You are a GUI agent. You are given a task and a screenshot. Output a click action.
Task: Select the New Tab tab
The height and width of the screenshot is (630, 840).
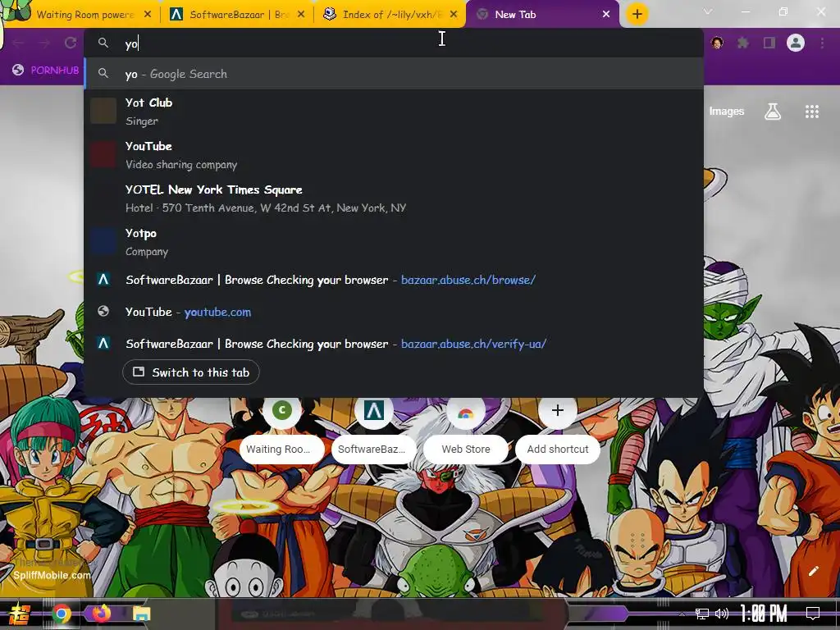(541, 15)
